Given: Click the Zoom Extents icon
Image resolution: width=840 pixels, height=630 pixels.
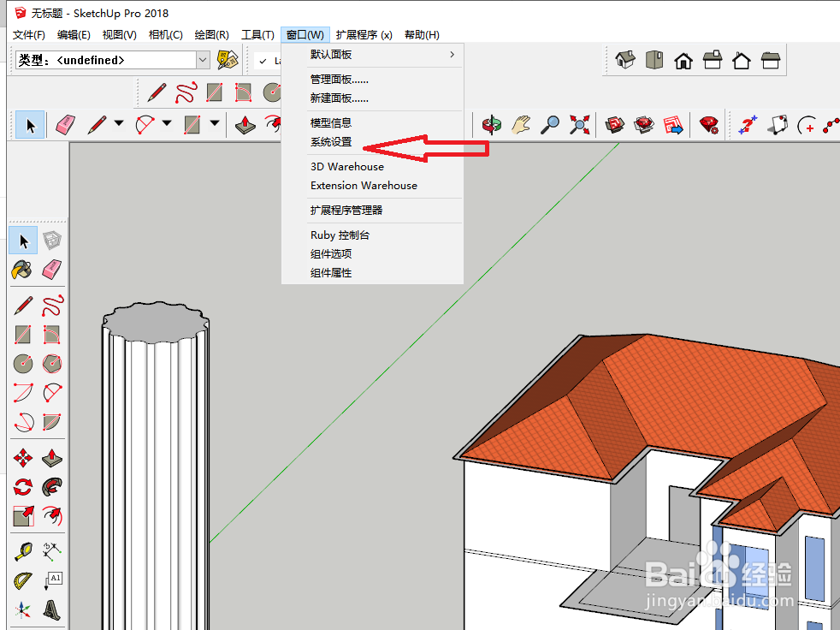Looking at the screenshot, I should pos(579,125).
